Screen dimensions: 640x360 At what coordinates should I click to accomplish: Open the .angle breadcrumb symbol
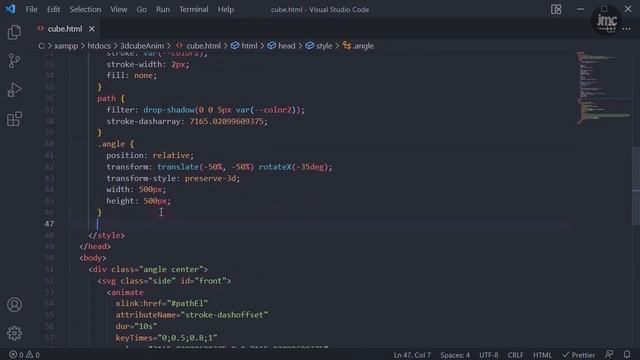[x=358, y=46]
